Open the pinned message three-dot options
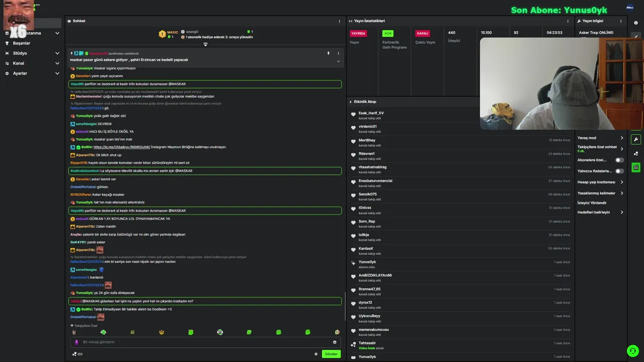The width and height of the screenshot is (644, 362). pos(338,53)
